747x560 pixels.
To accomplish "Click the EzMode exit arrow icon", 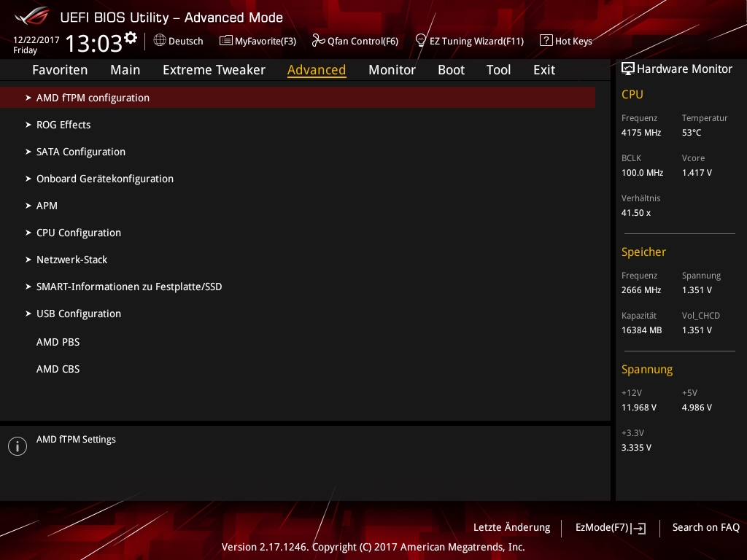I will [x=638, y=528].
